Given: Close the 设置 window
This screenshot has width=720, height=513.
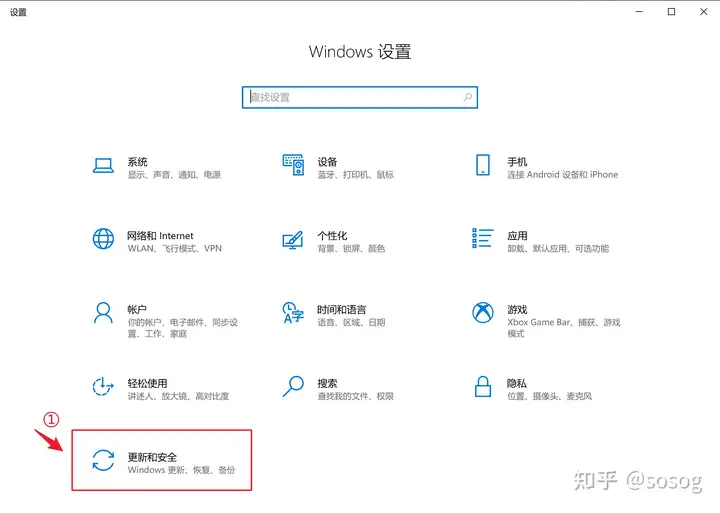Looking at the screenshot, I should tap(703, 11).
